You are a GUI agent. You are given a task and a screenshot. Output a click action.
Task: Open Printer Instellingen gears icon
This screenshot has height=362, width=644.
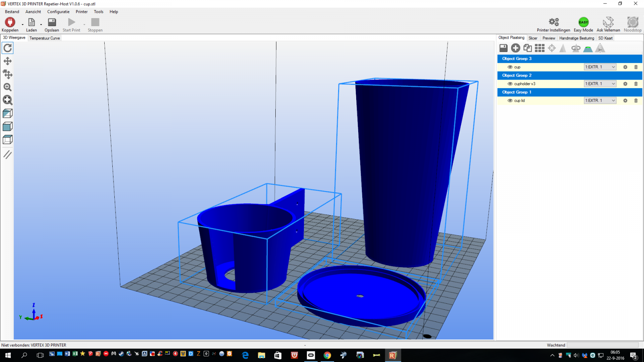tap(554, 22)
